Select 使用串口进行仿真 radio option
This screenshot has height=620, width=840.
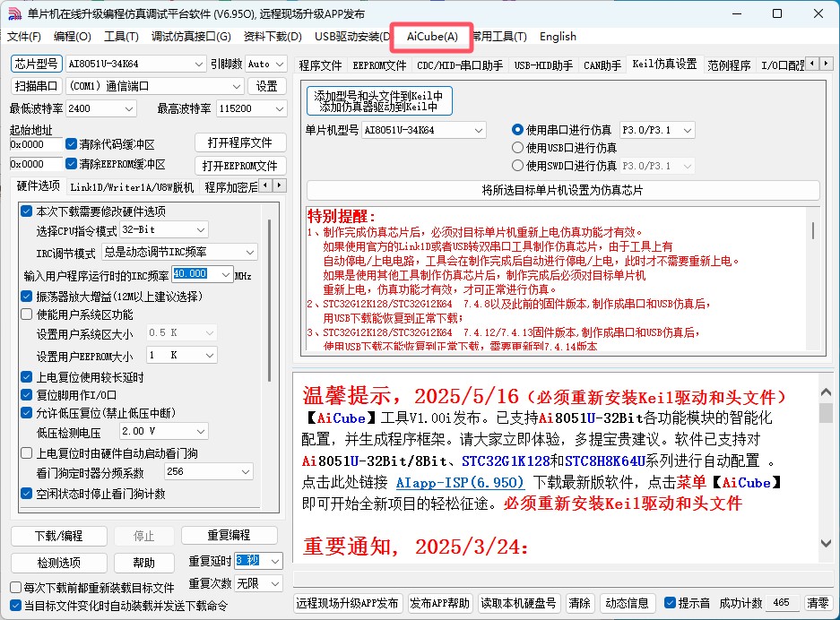click(517, 130)
